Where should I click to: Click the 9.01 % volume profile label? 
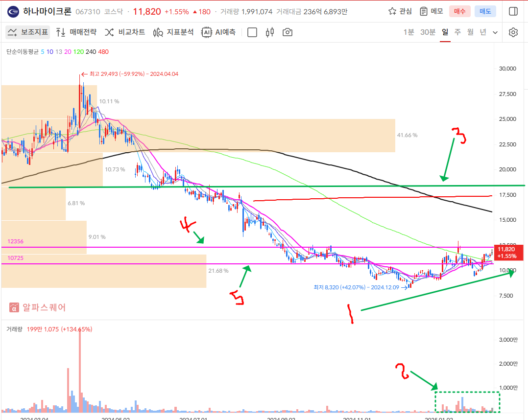tap(97, 237)
